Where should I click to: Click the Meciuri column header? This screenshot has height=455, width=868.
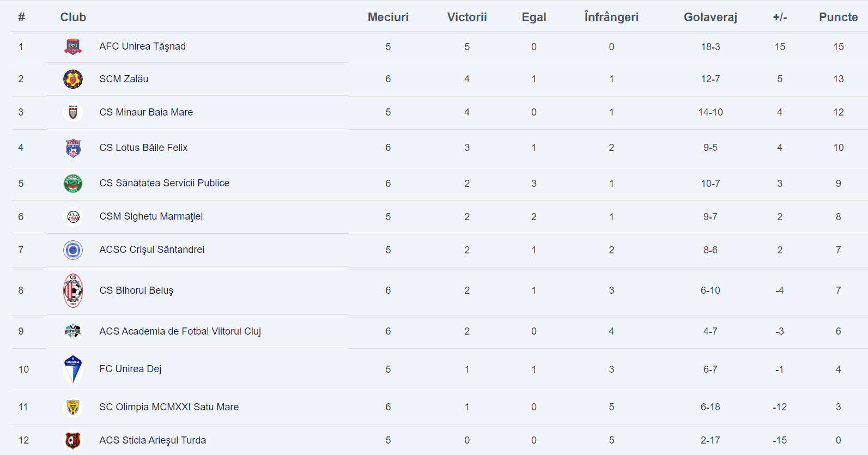coord(388,17)
